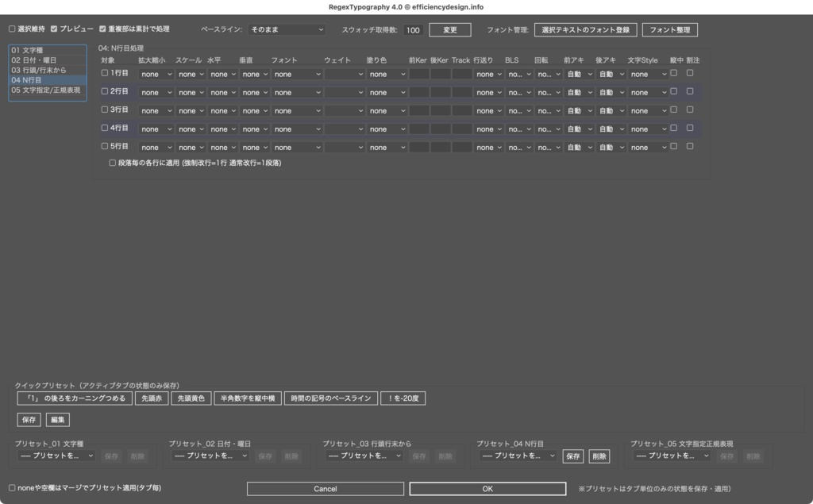Click the フォント整理 button
The width and height of the screenshot is (813, 504).
[670, 30]
